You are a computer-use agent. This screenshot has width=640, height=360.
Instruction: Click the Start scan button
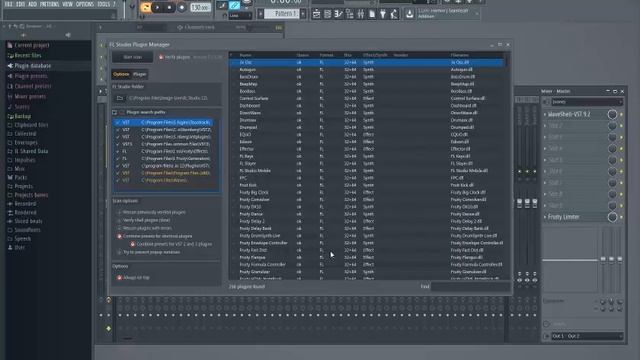click(133, 57)
